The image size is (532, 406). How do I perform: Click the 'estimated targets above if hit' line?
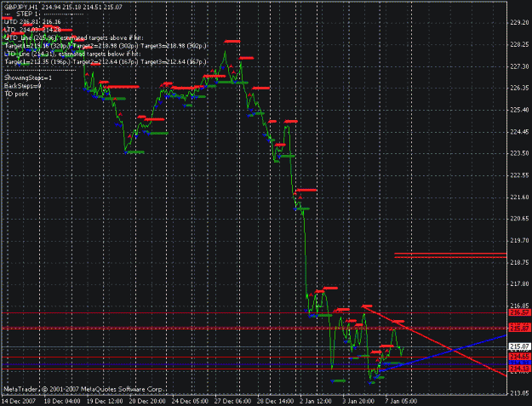pyautogui.click(x=74, y=38)
